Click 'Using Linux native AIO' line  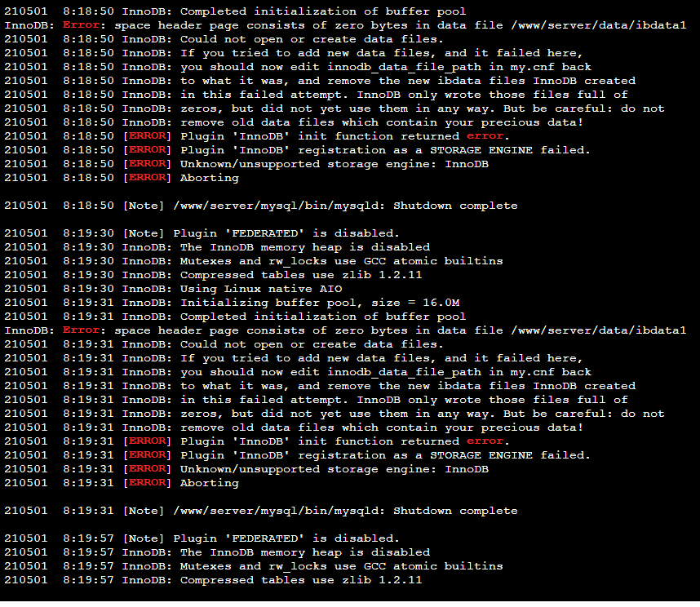pyautogui.click(x=173, y=289)
